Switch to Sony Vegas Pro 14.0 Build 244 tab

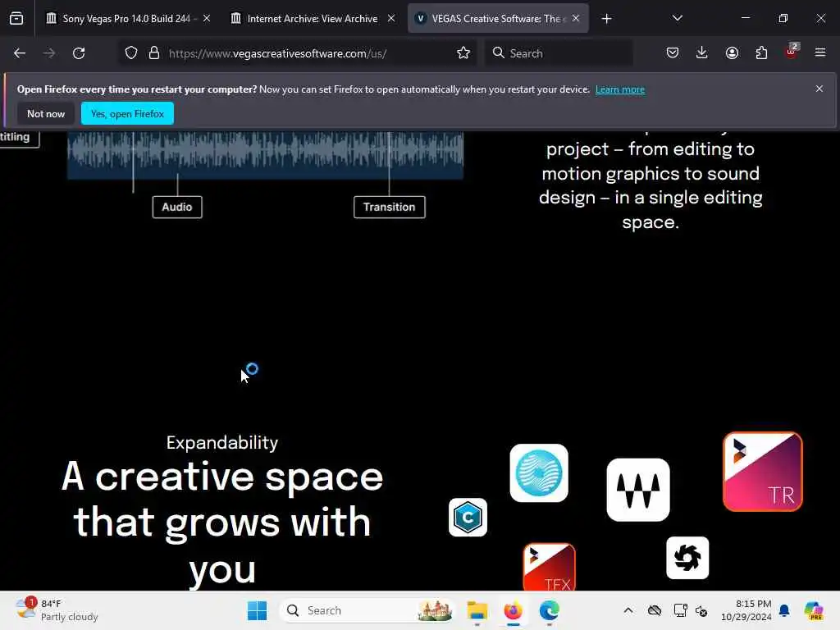coord(127,18)
